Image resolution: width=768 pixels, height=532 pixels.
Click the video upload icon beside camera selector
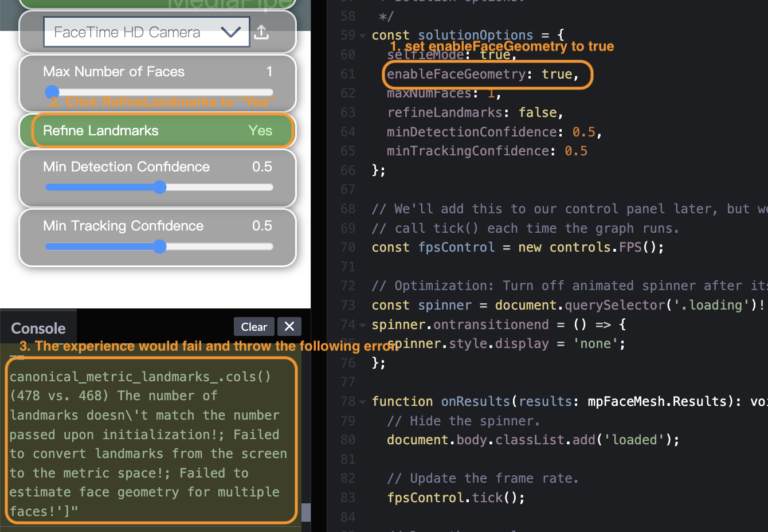262,32
